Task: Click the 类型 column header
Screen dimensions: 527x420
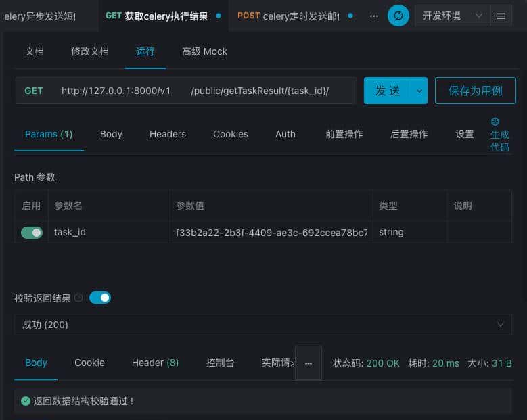Action: click(x=388, y=206)
